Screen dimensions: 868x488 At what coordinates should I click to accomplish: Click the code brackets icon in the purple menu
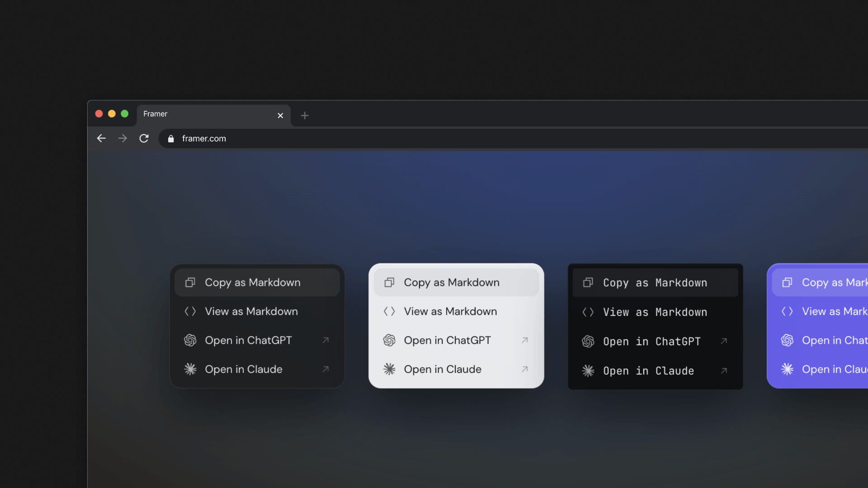pyautogui.click(x=787, y=311)
